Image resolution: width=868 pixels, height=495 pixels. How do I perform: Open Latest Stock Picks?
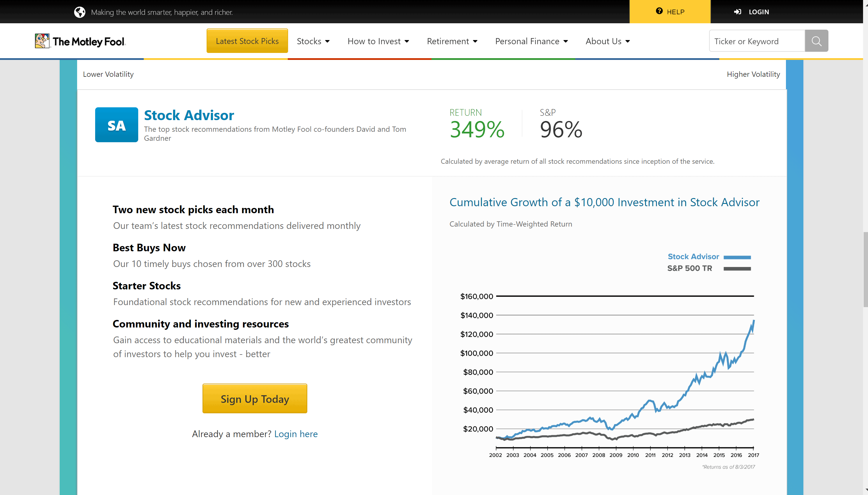(x=247, y=41)
